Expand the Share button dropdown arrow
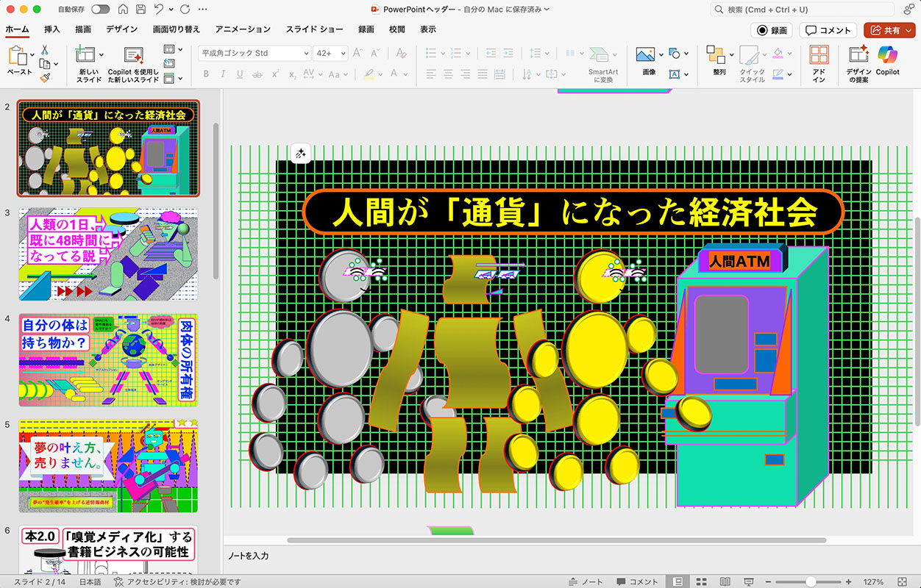Screen dimensions: 921x588 pyautogui.click(x=909, y=30)
